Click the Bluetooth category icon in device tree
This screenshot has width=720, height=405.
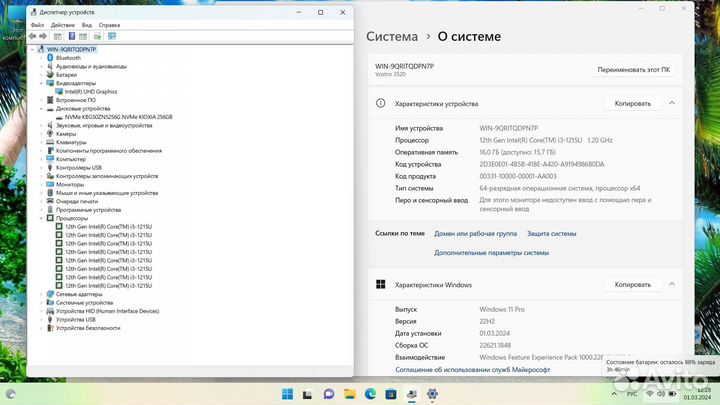point(51,58)
